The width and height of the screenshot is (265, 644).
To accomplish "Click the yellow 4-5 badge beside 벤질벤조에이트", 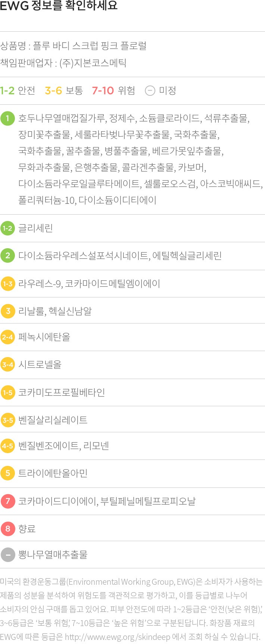I will [x=7, y=446].
